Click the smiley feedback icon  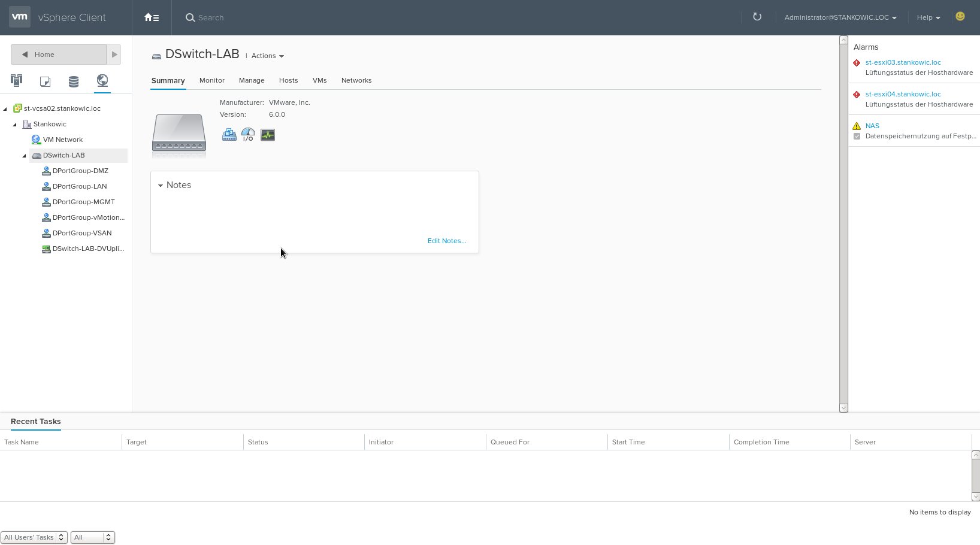pyautogui.click(x=960, y=17)
